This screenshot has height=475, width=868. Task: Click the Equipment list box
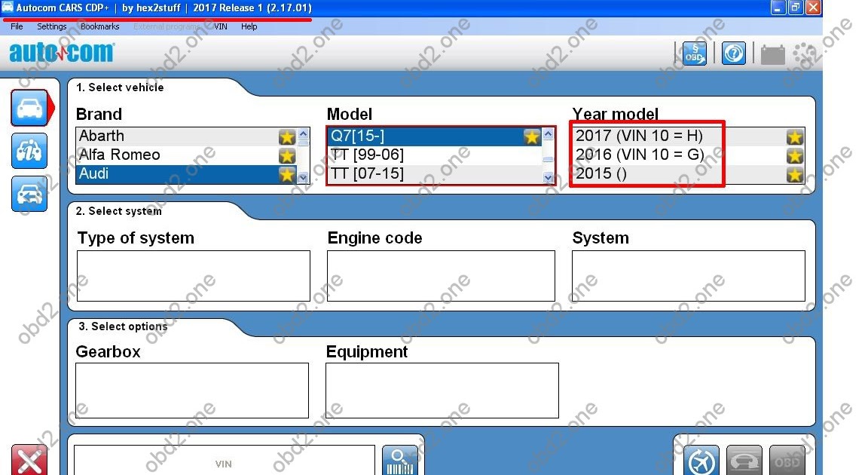[442, 391]
